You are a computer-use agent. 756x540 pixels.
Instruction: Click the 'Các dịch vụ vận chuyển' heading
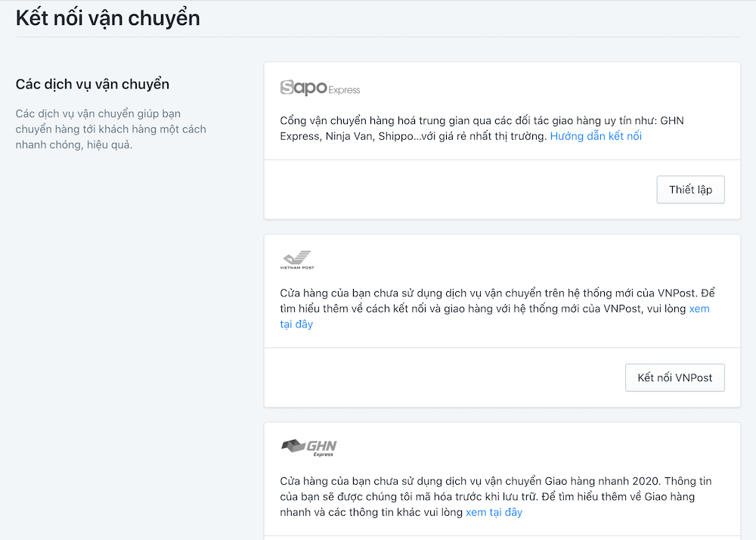tap(92, 84)
